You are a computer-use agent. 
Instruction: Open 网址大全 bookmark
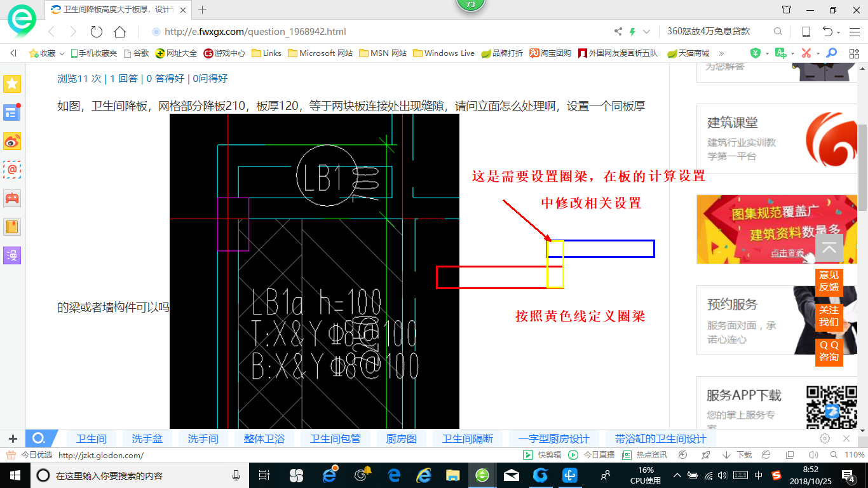click(176, 53)
